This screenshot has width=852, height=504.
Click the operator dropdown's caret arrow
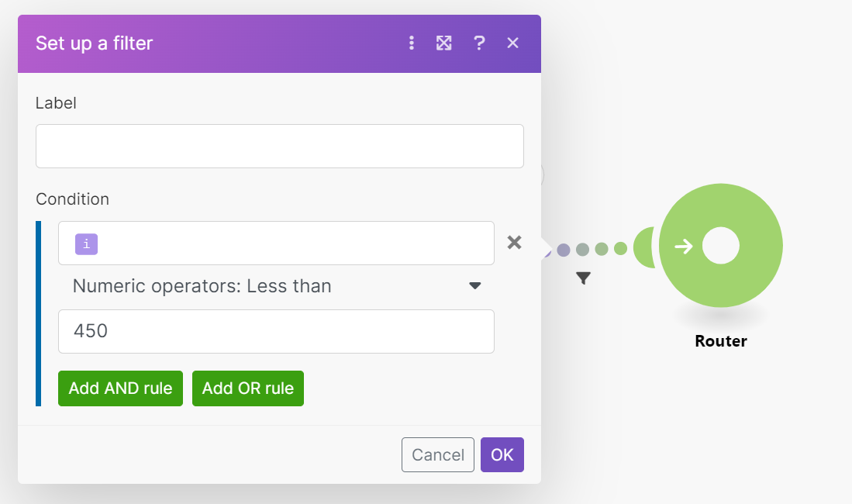point(475,286)
